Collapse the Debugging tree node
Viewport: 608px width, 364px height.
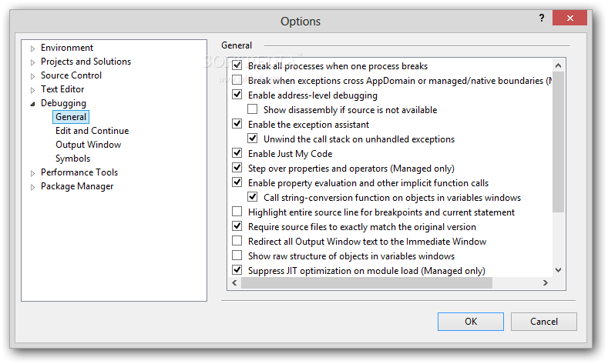pos(33,103)
